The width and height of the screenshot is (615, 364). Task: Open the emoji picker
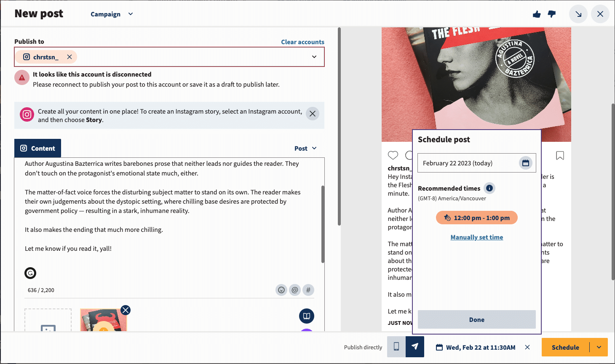[x=281, y=290]
